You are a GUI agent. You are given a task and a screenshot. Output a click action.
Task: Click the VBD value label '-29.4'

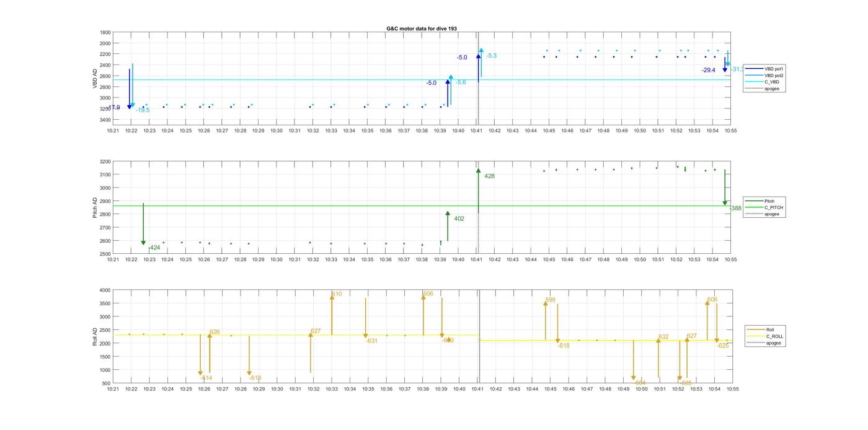coord(709,70)
